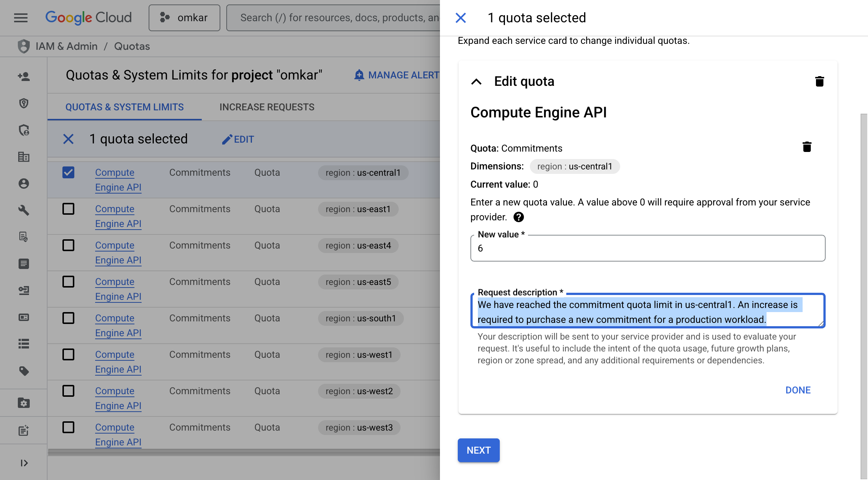The image size is (868, 480).
Task: Open the omkar project selector
Action: 184,18
